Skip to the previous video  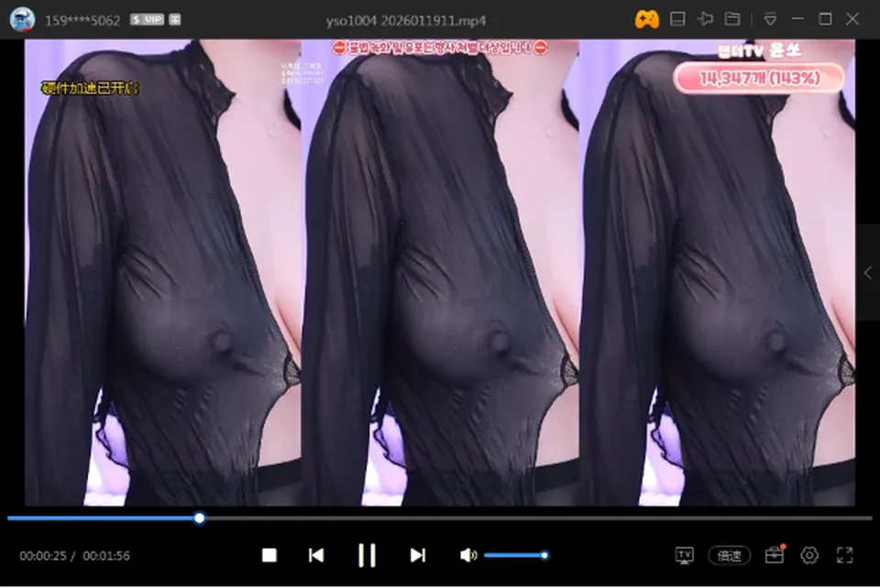coord(316,556)
